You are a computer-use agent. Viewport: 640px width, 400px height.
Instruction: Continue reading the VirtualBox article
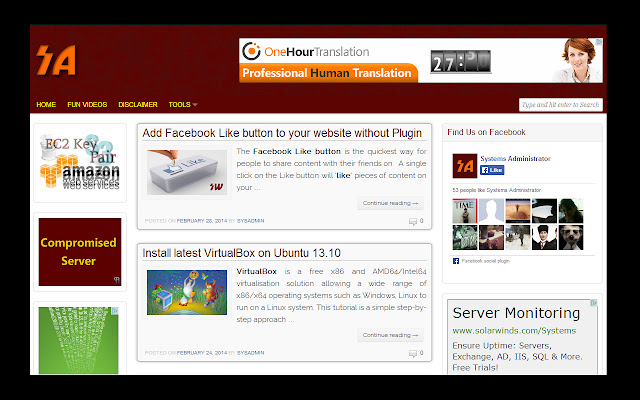click(x=390, y=335)
